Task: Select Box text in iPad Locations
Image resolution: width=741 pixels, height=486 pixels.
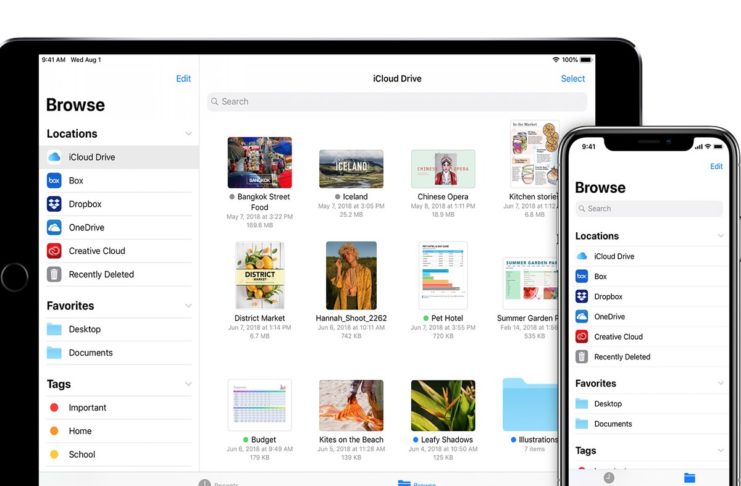Action: click(x=76, y=181)
